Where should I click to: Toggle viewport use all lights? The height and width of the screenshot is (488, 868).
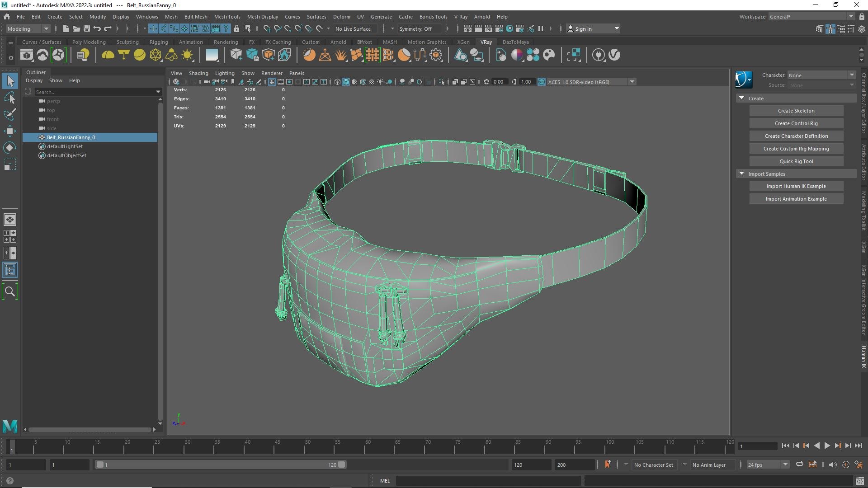(x=380, y=82)
